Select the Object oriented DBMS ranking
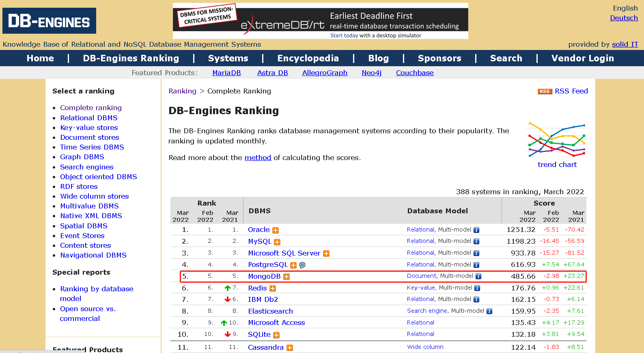This screenshot has height=353, width=644. [x=99, y=177]
